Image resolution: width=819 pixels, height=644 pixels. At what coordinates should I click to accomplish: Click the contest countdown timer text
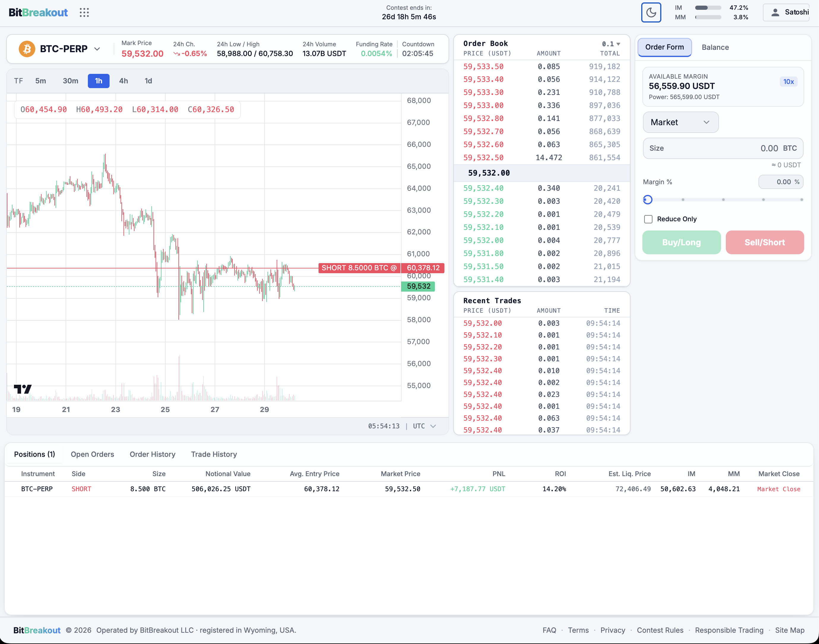409,17
